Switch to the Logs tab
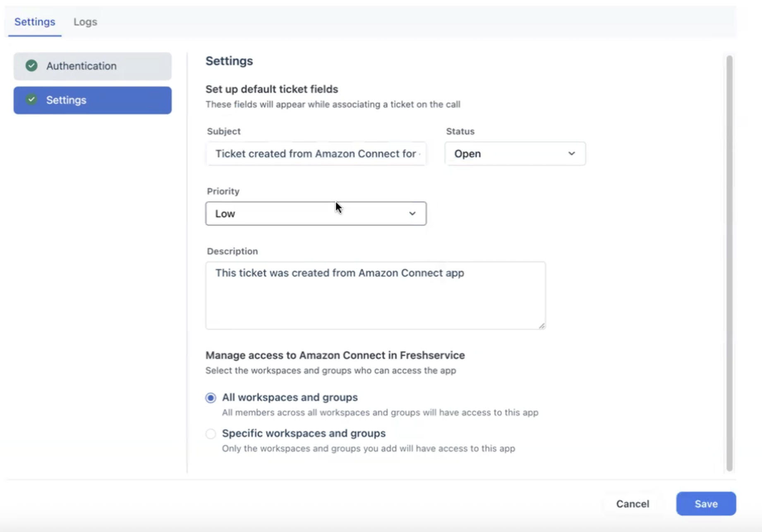 point(85,22)
